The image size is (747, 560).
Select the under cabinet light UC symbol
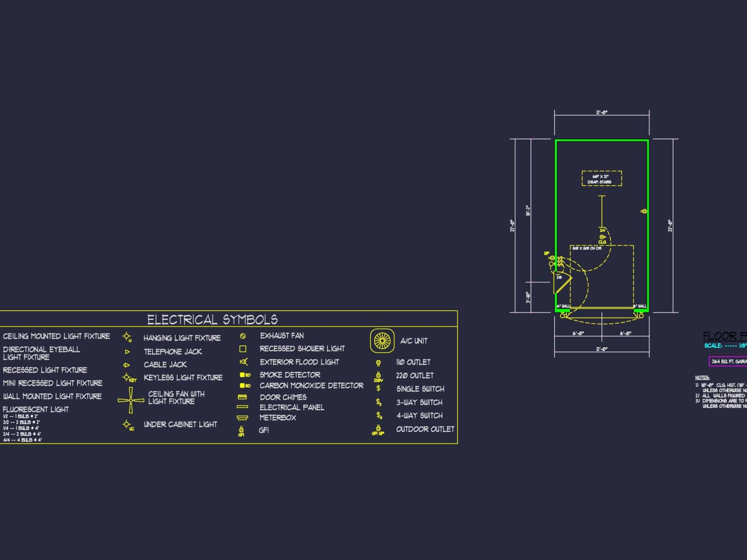point(128,425)
